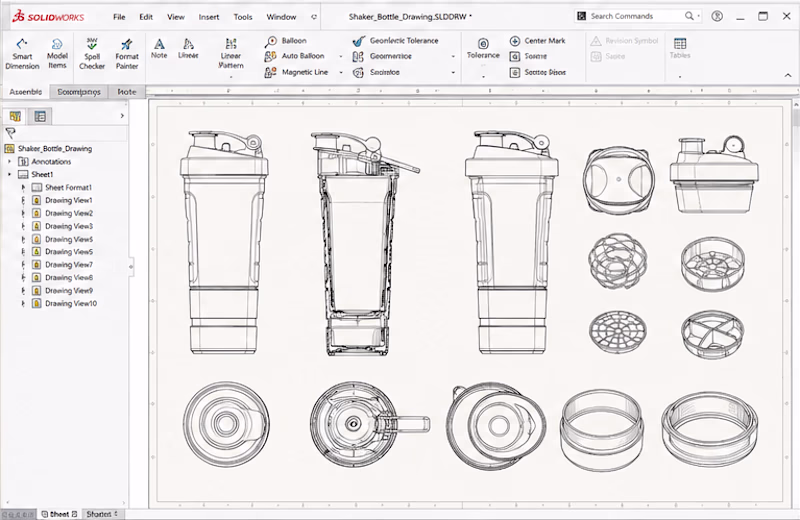
Task: Open the Insert menu
Action: tap(209, 17)
